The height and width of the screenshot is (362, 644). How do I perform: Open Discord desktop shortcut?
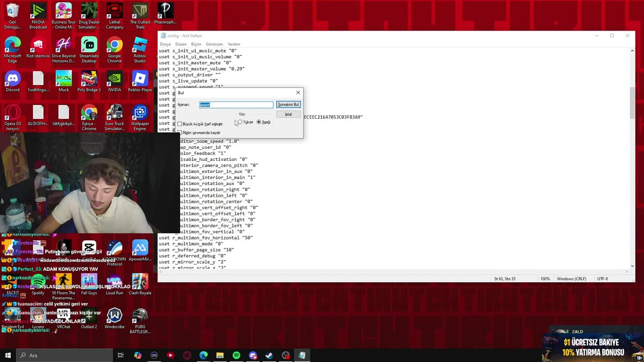[x=13, y=81]
